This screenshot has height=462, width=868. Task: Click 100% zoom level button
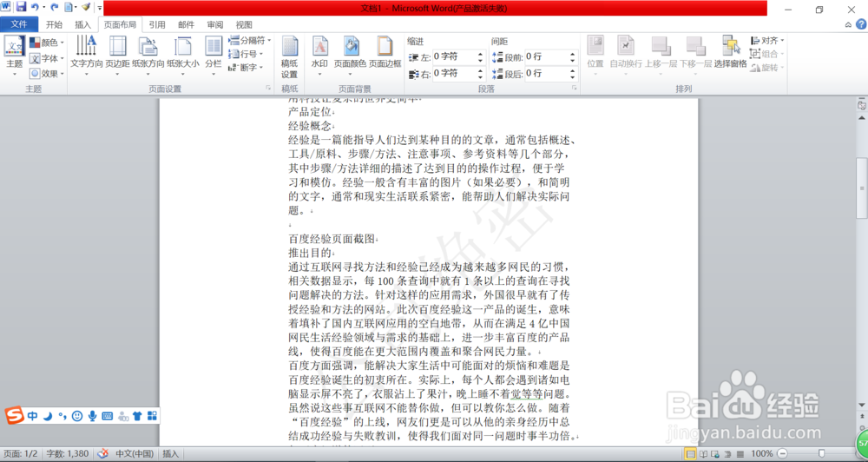tap(762, 453)
